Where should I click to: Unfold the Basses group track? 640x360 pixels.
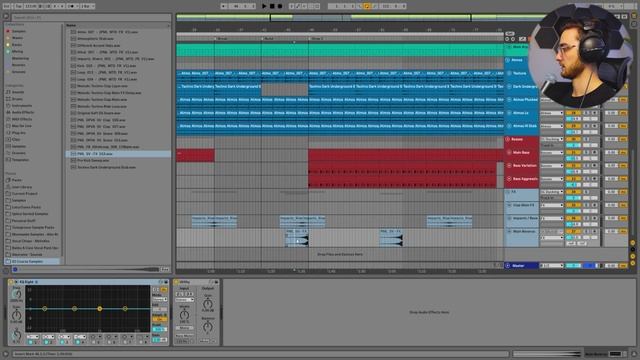508,139
